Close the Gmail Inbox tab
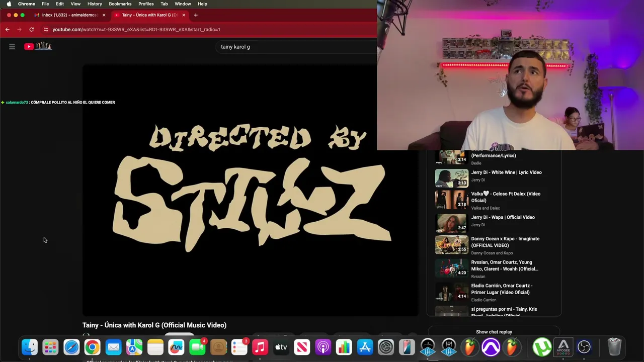Viewport: 644px width, 362px height. pyautogui.click(x=104, y=15)
